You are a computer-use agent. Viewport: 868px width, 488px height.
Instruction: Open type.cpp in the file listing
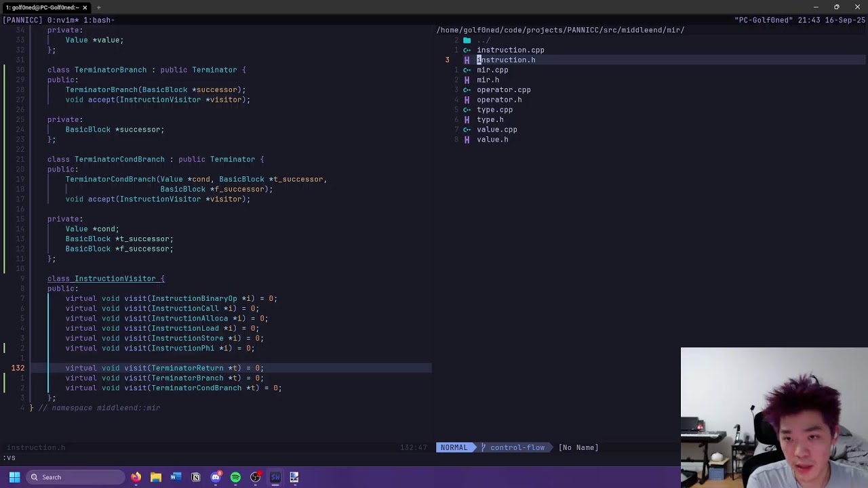[494, 110]
